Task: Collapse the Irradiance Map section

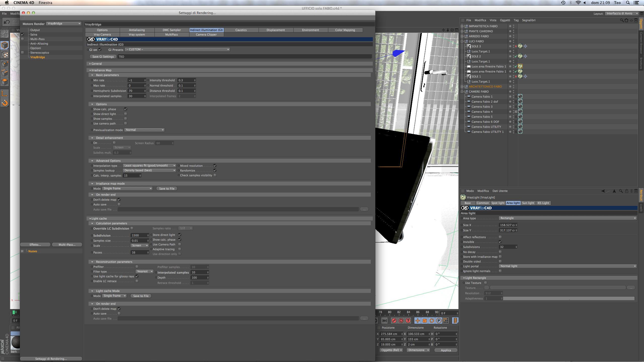Action: [90, 70]
